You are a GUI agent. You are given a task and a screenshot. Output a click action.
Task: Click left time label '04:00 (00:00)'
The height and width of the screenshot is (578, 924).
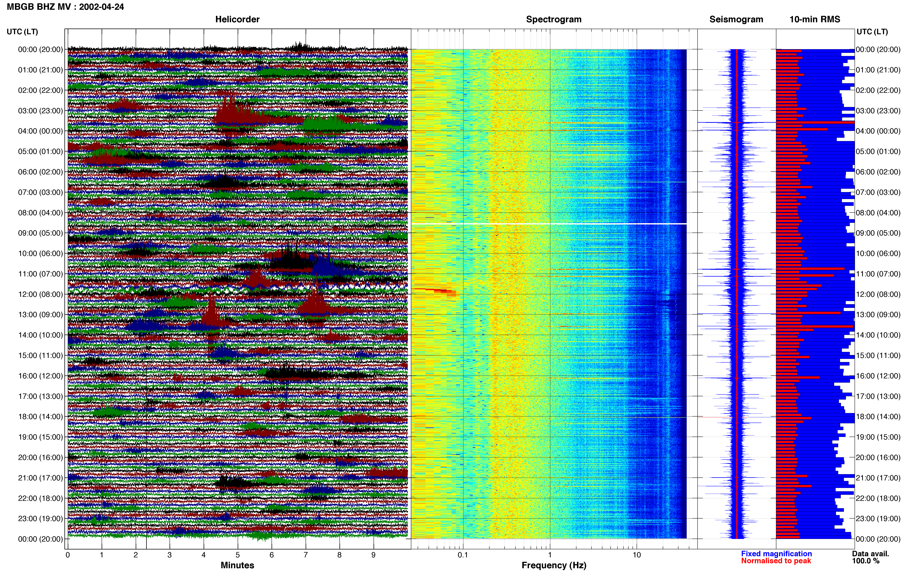tap(41, 131)
